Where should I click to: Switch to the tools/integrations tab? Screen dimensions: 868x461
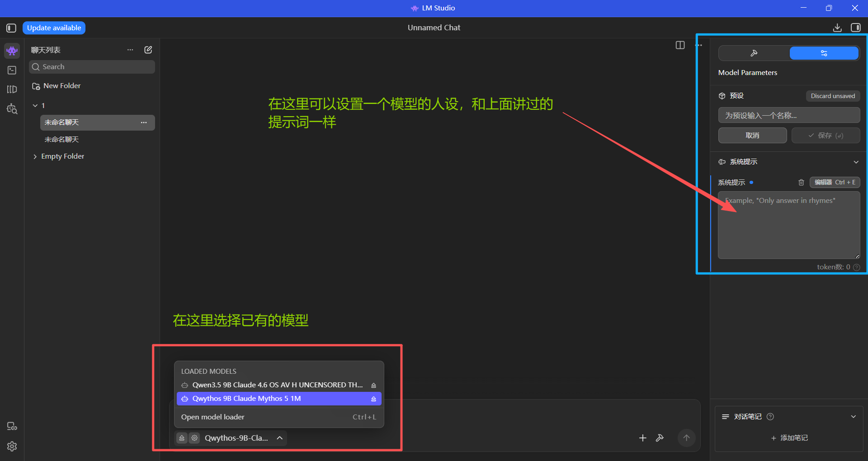pyautogui.click(x=754, y=53)
